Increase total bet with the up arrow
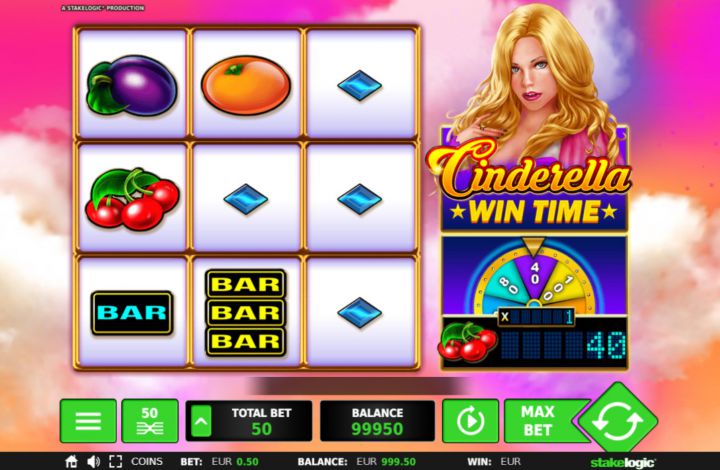 [x=202, y=421]
